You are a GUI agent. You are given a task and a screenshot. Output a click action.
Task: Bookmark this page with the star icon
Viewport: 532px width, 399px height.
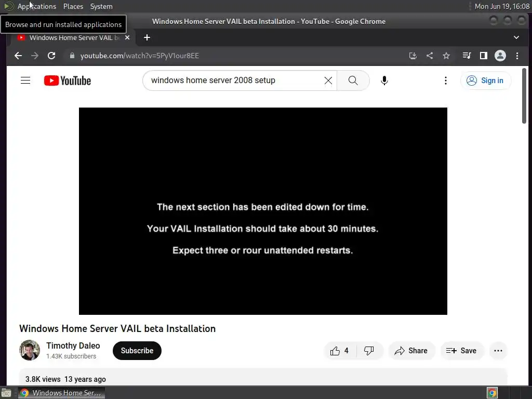(x=446, y=56)
